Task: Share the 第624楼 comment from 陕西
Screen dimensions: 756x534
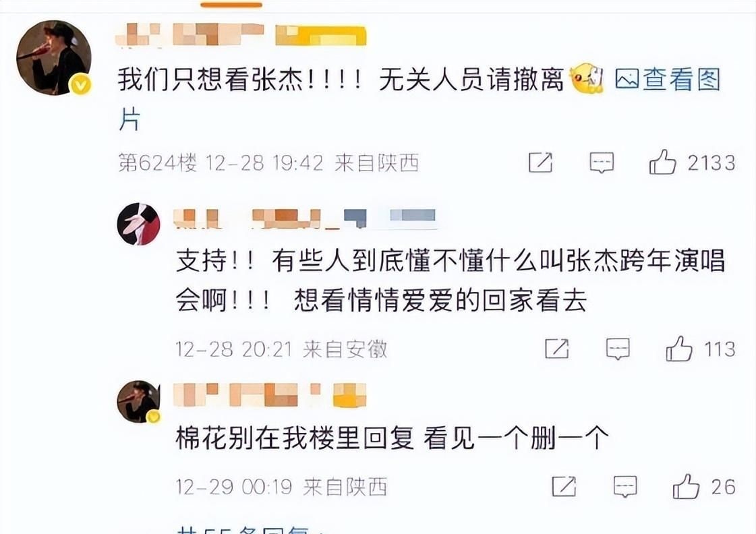Action: [540, 162]
